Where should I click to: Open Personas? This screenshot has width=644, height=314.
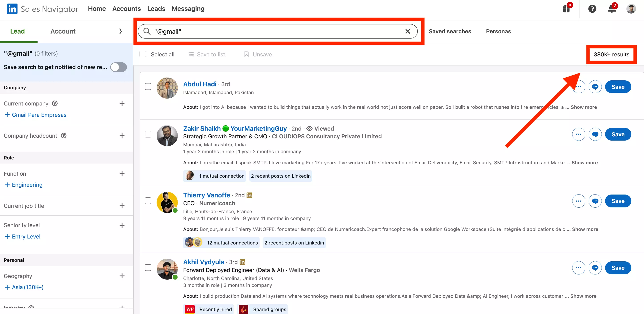point(498,32)
